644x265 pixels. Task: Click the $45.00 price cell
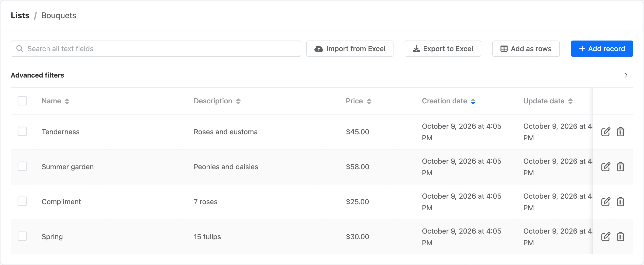coord(357,132)
